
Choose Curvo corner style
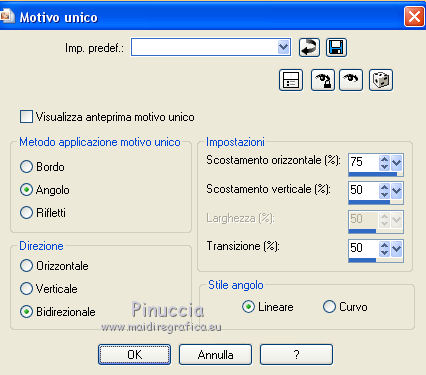click(329, 307)
